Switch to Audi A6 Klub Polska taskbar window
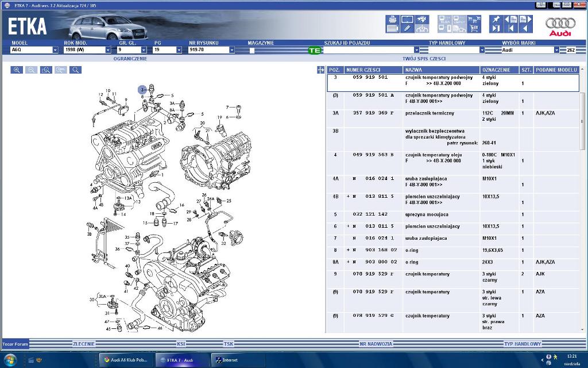The image size is (588, 368). (126, 360)
